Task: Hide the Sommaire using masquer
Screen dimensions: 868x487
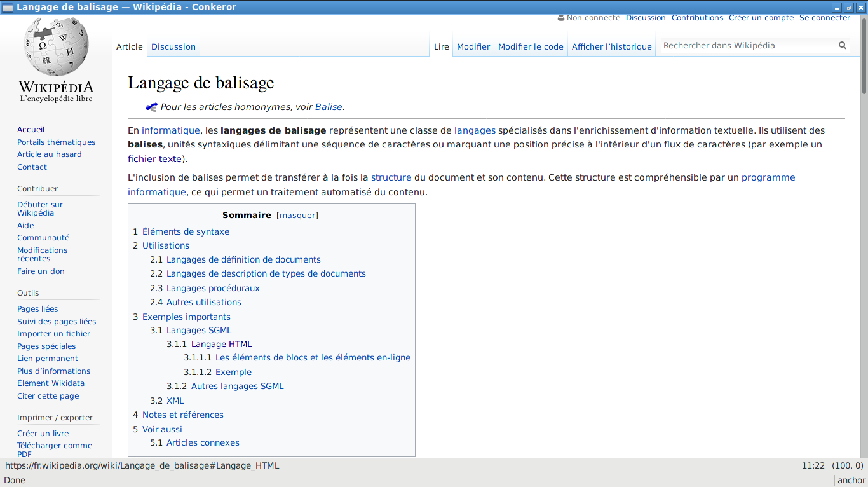Action: pyautogui.click(x=297, y=215)
